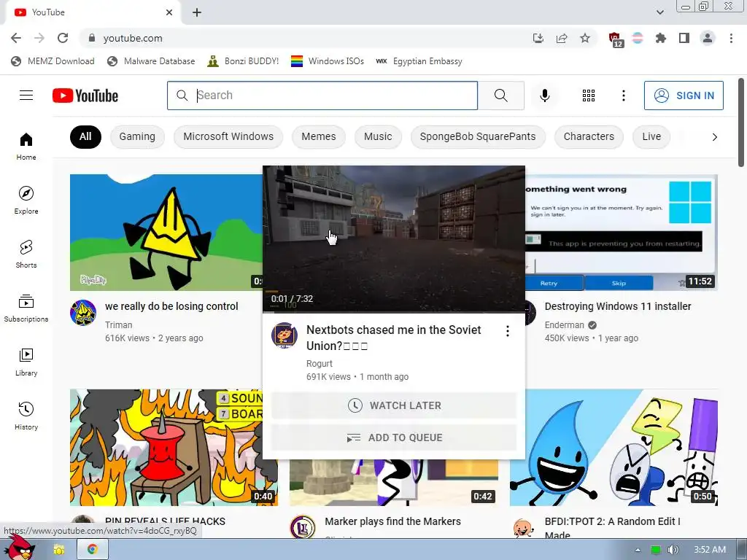Open Explore in sidebar
The height and width of the screenshot is (560, 747).
tap(26, 200)
